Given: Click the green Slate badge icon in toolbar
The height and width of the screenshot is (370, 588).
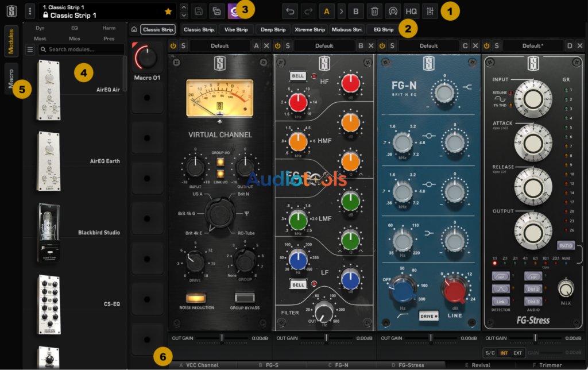Looking at the screenshot, I should click(234, 11).
